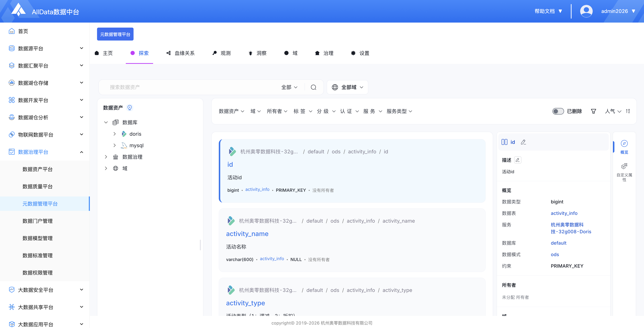
Task: Click the 数据湖仓分析 icon
Action: [x=11, y=117]
